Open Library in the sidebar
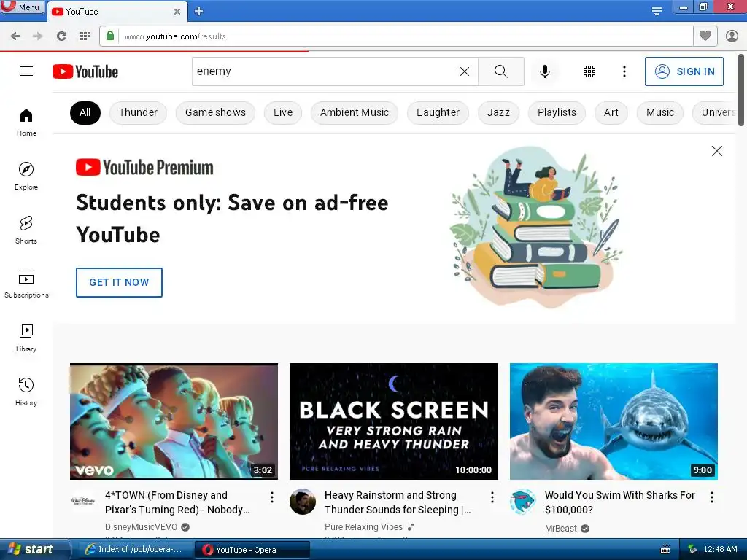The height and width of the screenshot is (560, 747). (x=26, y=338)
